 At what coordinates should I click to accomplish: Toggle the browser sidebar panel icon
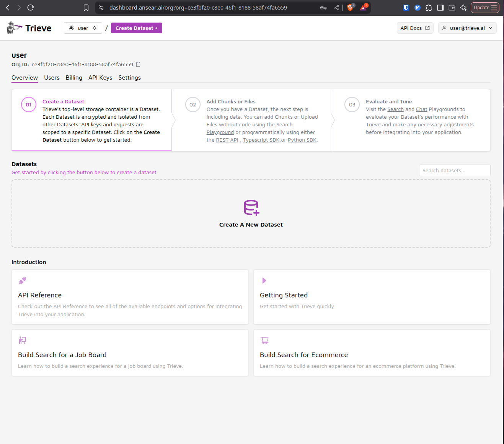(x=440, y=8)
